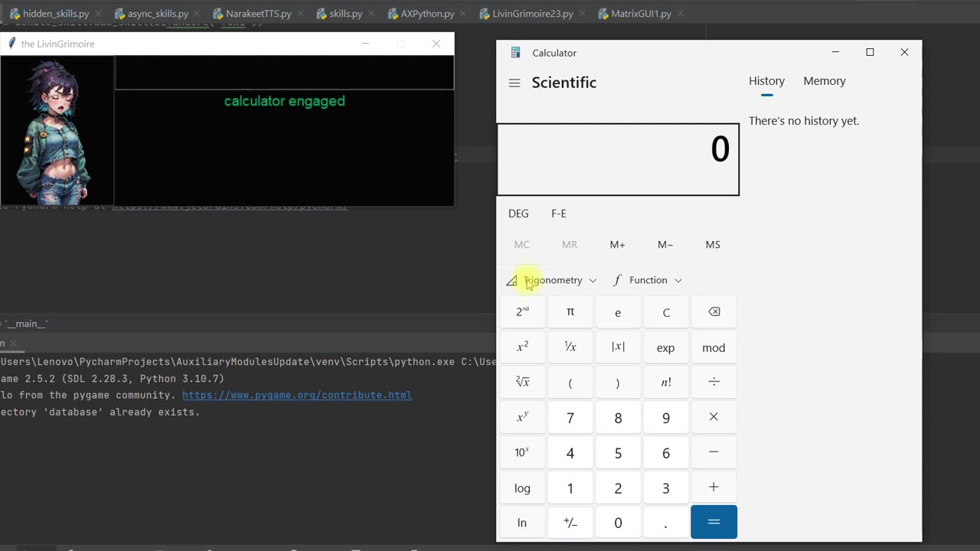Viewport: 980px width, 551px height.
Task: Click the mod key
Action: point(714,347)
